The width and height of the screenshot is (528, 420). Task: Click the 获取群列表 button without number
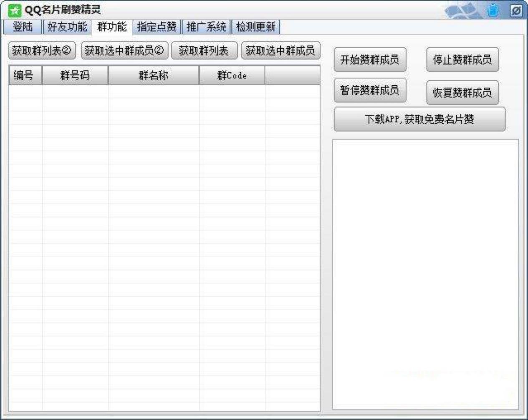204,51
